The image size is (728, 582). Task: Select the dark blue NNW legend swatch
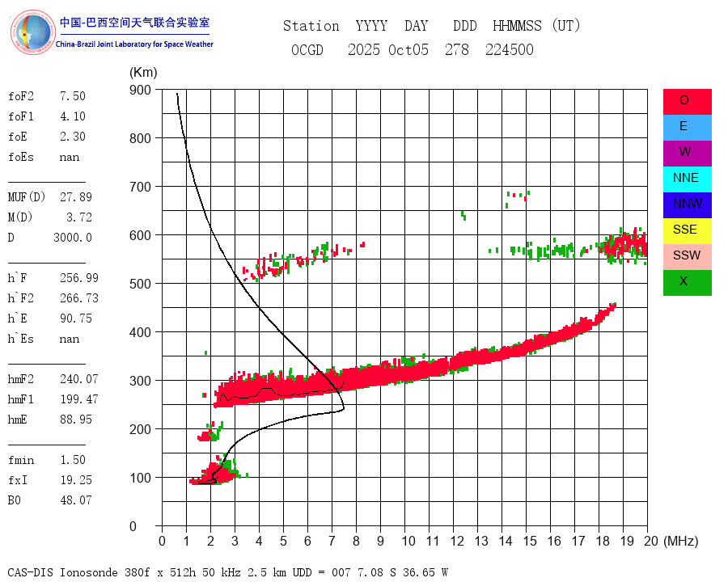click(x=687, y=205)
